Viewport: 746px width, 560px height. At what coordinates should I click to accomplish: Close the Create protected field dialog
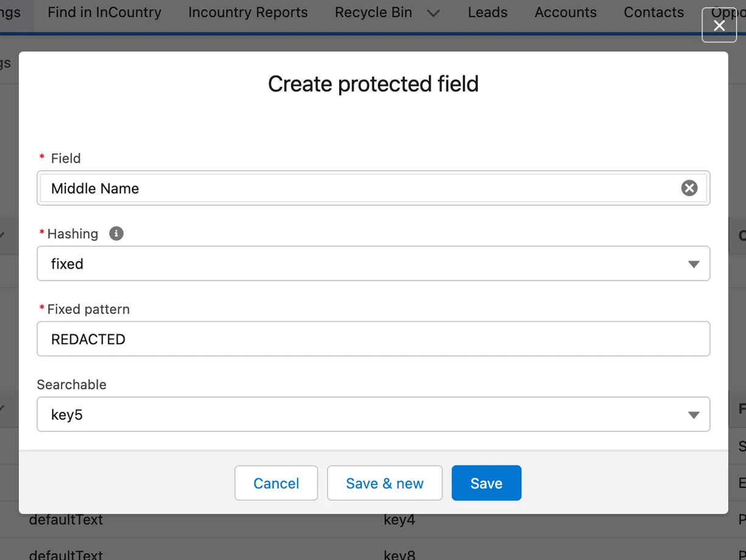(x=719, y=25)
